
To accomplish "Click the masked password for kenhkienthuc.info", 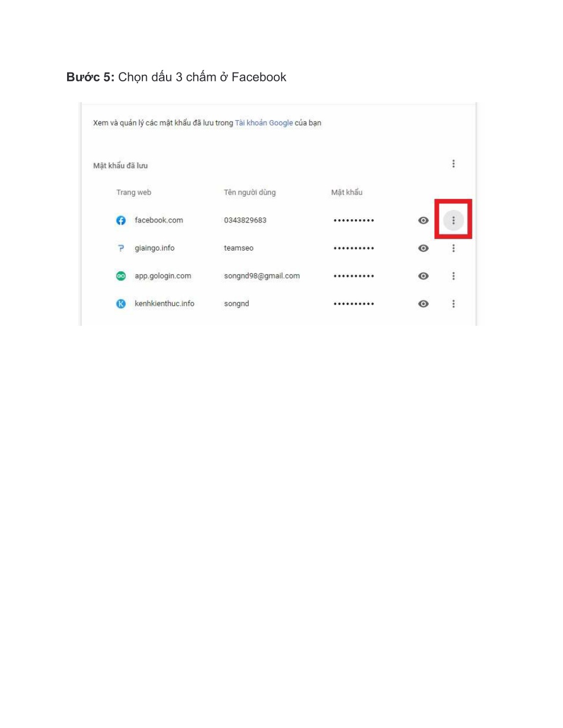I will [x=354, y=304].
